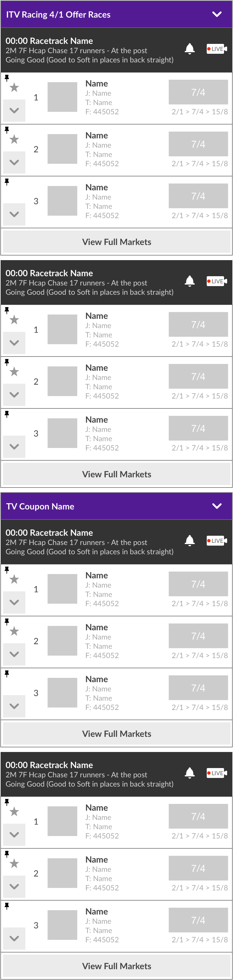This screenshot has width=233, height=980.
Task: Open LIVE stream icon of first TV Coupon race
Action: [217, 541]
